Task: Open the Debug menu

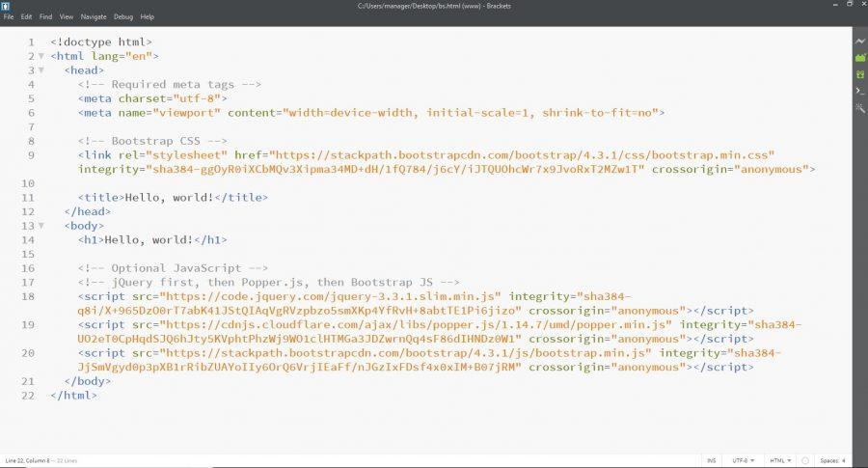Action: point(123,17)
